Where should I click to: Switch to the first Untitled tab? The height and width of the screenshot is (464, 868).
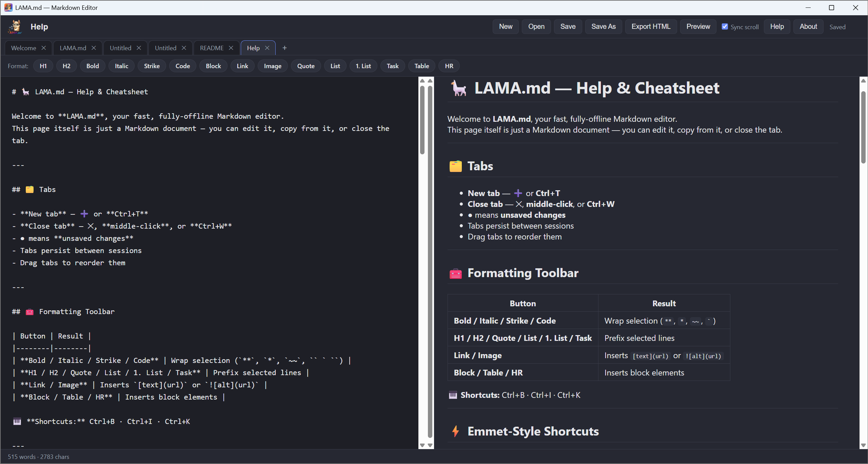(x=120, y=48)
